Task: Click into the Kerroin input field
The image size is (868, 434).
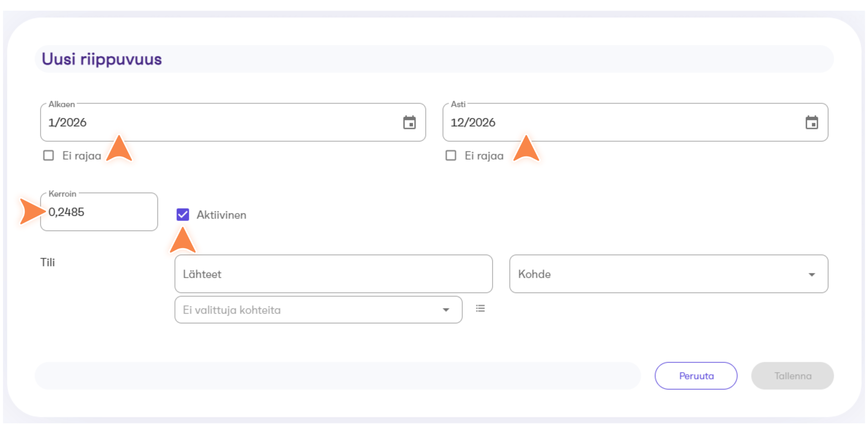Action: tap(99, 212)
